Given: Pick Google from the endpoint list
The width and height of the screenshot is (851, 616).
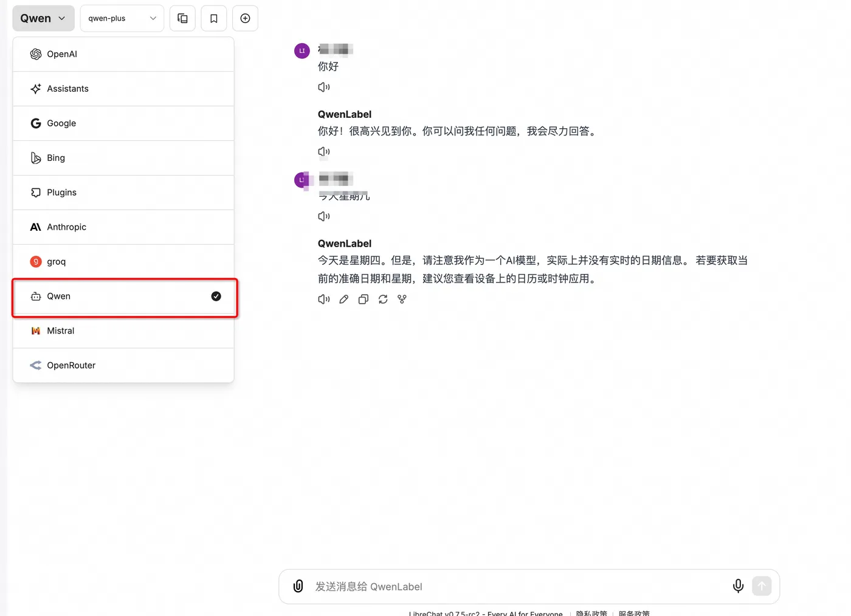Looking at the screenshot, I should (x=123, y=123).
